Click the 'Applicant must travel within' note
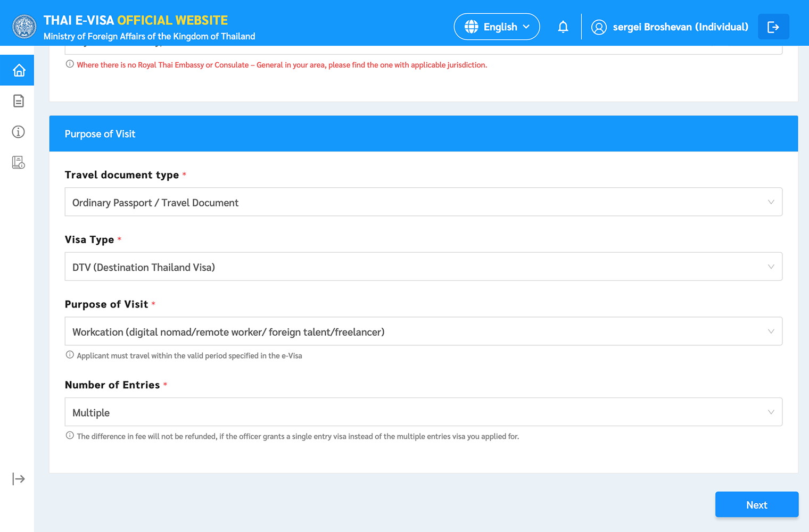The width and height of the screenshot is (809, 532). pos(189,356)
